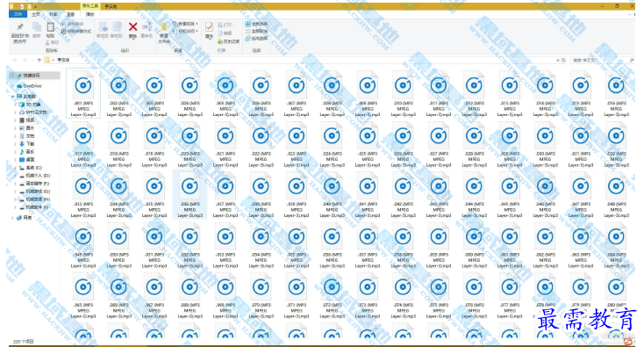The height and width of the screenshot is (347, 644).
Task: Click the History icon in the Open group
Action: pos(220,41)
